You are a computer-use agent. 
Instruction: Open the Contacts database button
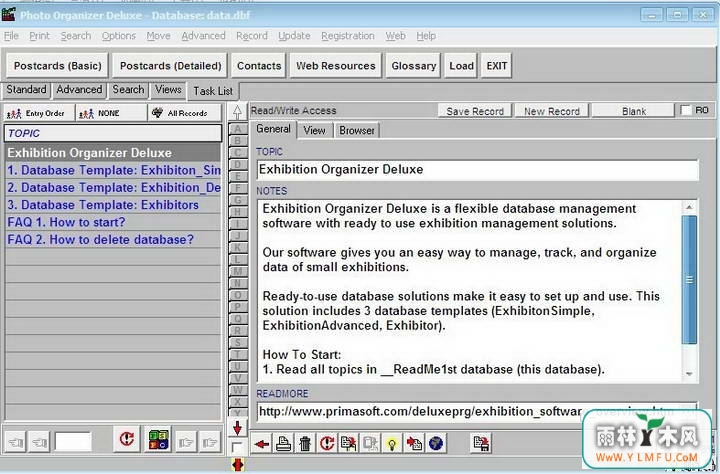(259, 66)
